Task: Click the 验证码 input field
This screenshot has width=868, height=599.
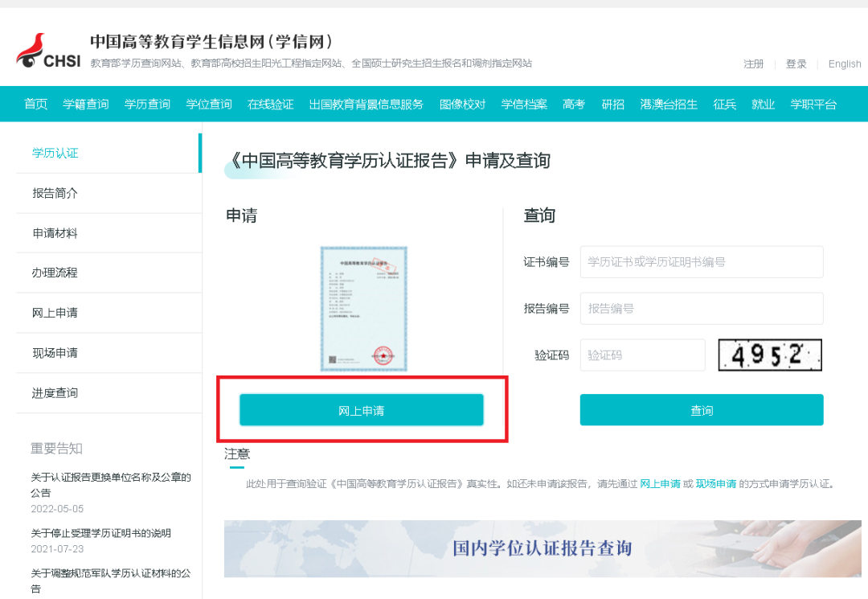Action: (642, 355)
